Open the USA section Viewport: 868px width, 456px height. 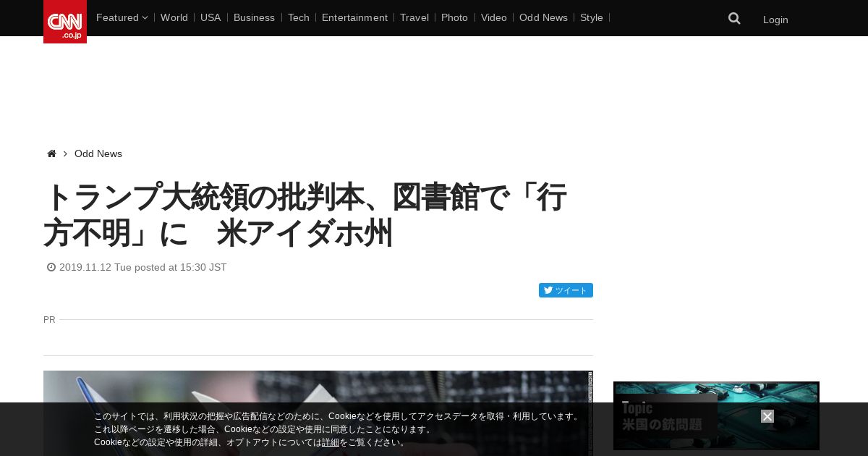point(210,17)
